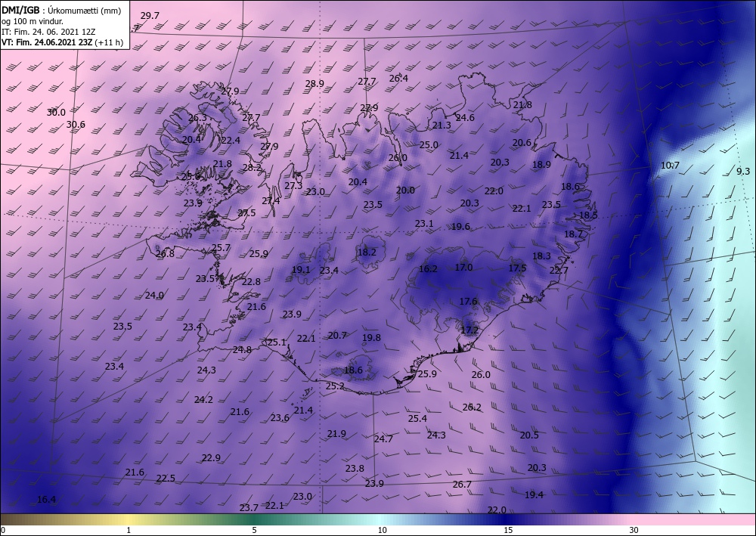Click the 24.0 value in Faxaflói bay

pyautogui.click(x=154, y=296)
